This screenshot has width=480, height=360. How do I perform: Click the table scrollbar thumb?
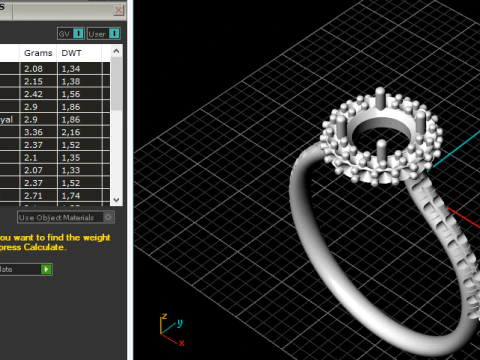116,83
